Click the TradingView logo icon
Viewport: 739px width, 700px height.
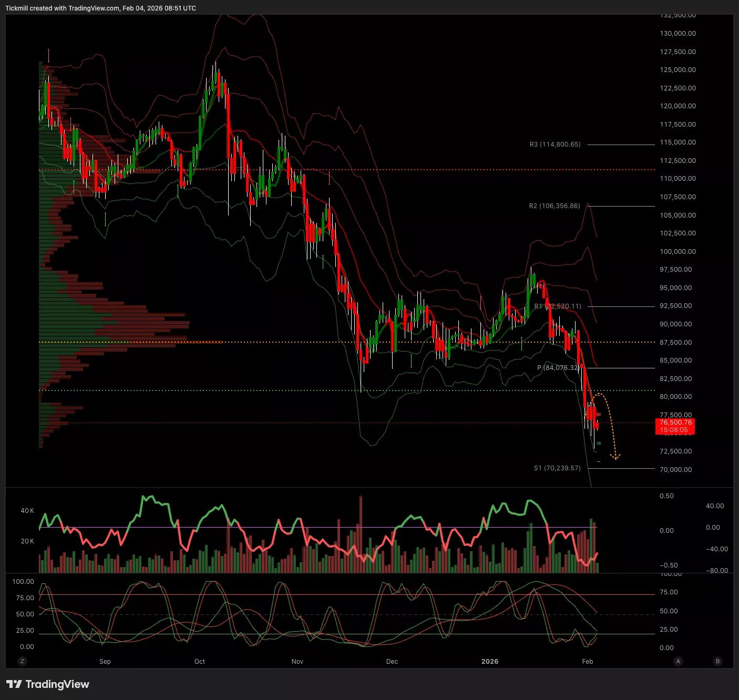(x=14, y=684)
